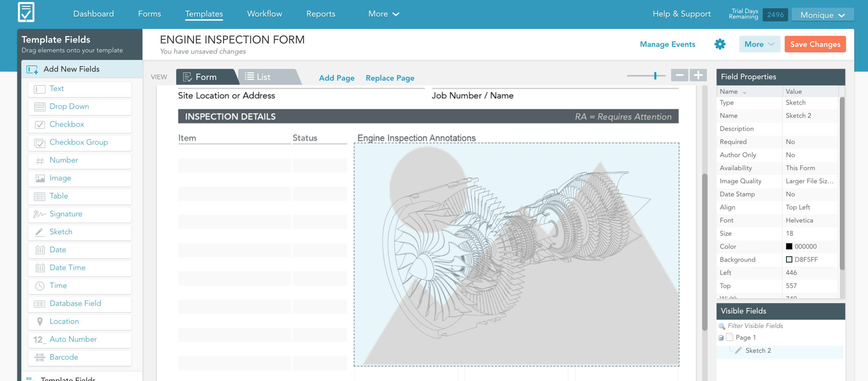Select the Auto Number field element
The height and width of the screenshot is (381, 868).
click(x=80, y=340)
